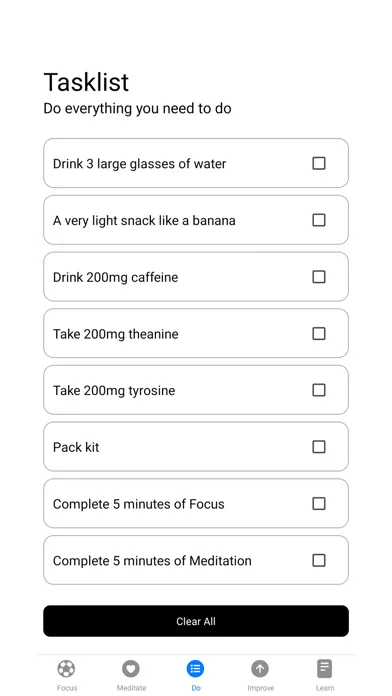Check off Drink 3 large glasses of water

click(319, 163)
